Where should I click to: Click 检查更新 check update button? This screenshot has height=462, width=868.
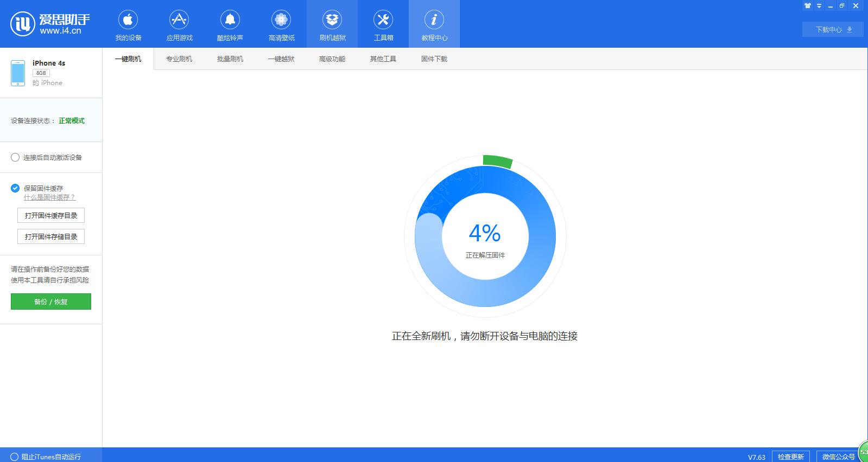(x=790, y=457)
